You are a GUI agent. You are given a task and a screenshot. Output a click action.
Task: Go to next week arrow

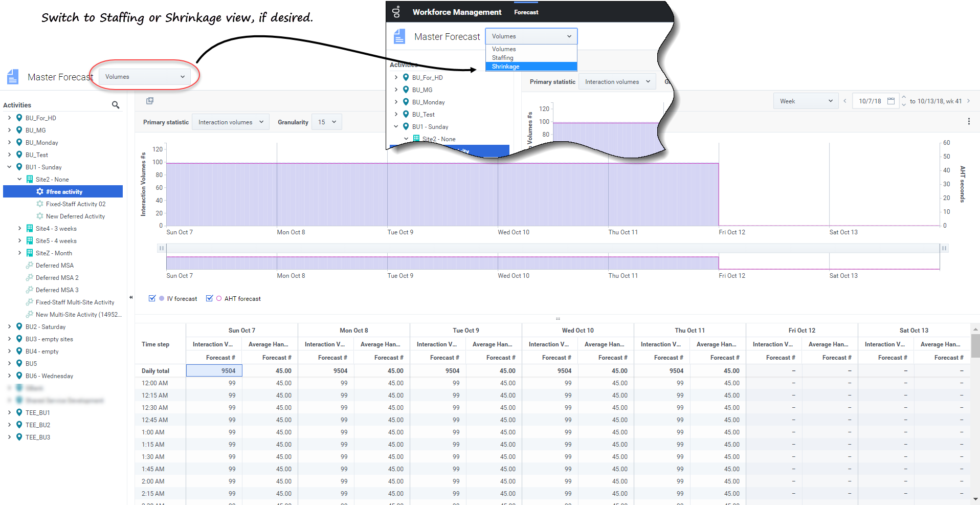point(968,101)
